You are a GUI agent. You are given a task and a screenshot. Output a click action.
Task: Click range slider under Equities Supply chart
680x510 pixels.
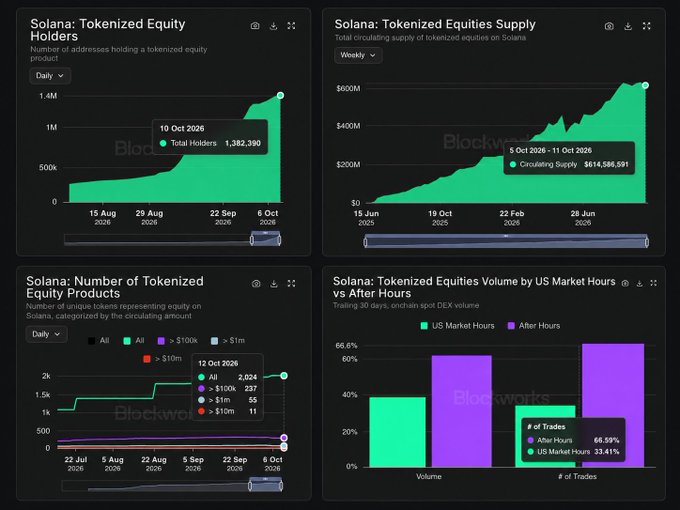[x=506, y=241]
